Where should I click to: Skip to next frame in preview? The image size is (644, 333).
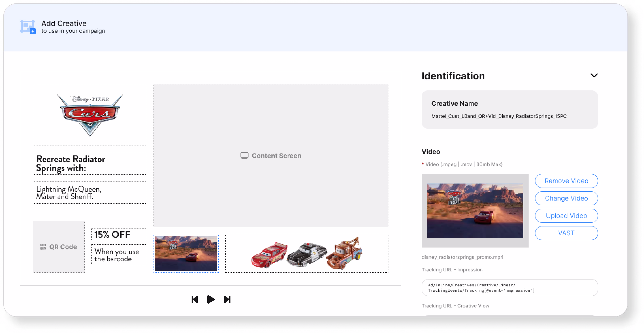[x=227, y=299]
